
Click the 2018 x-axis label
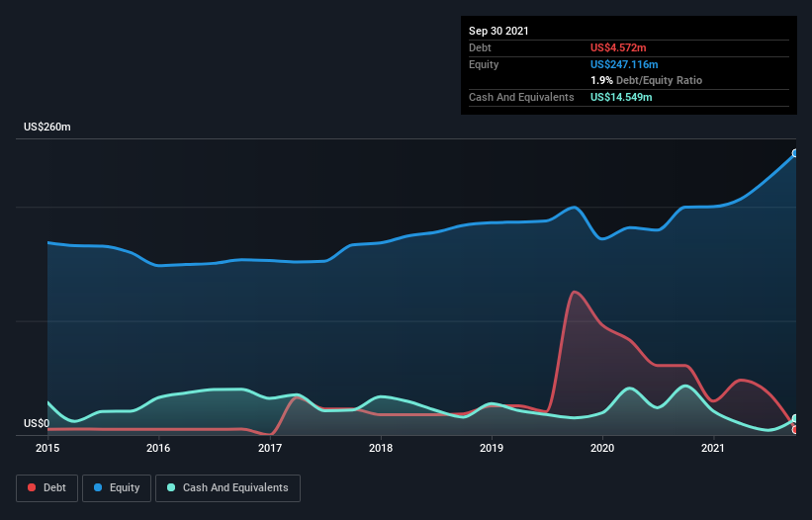381,448
